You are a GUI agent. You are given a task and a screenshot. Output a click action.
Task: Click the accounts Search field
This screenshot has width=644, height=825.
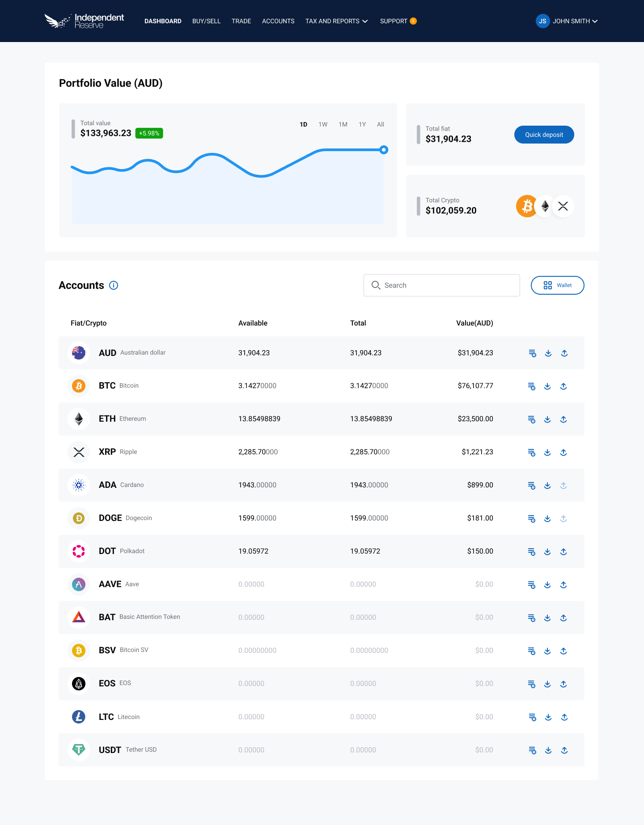[442, 285]
